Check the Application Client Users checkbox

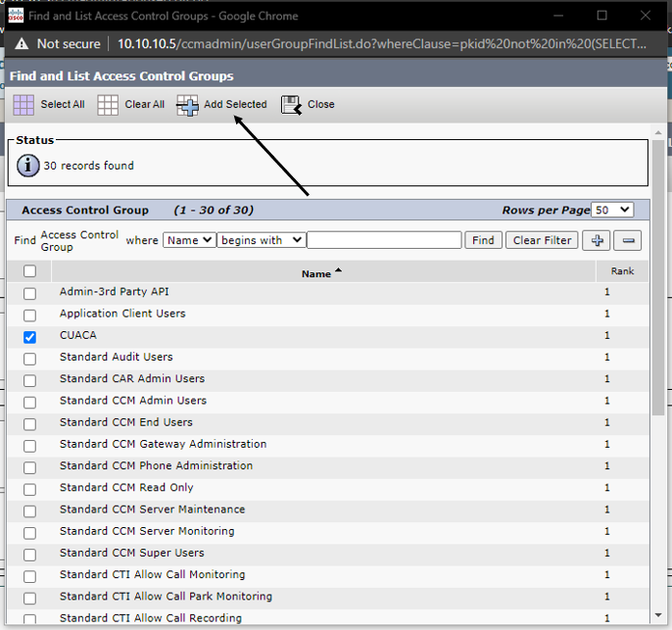[29, 315]
